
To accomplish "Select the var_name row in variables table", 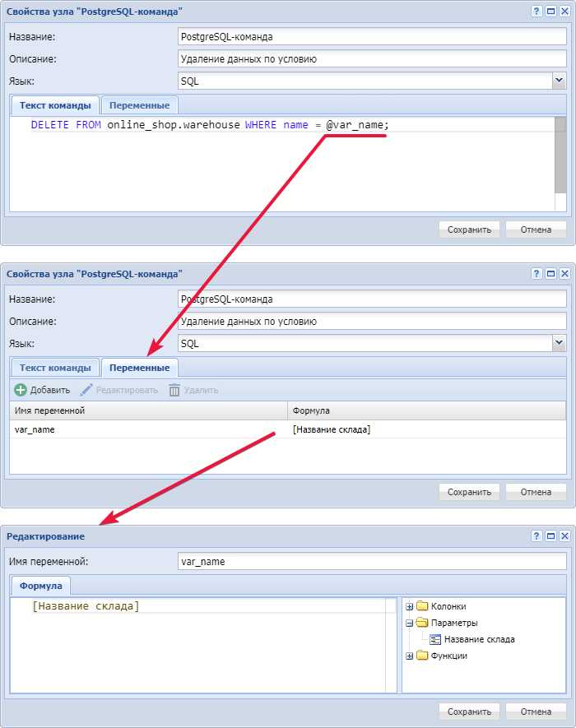I will click(148, 429).
